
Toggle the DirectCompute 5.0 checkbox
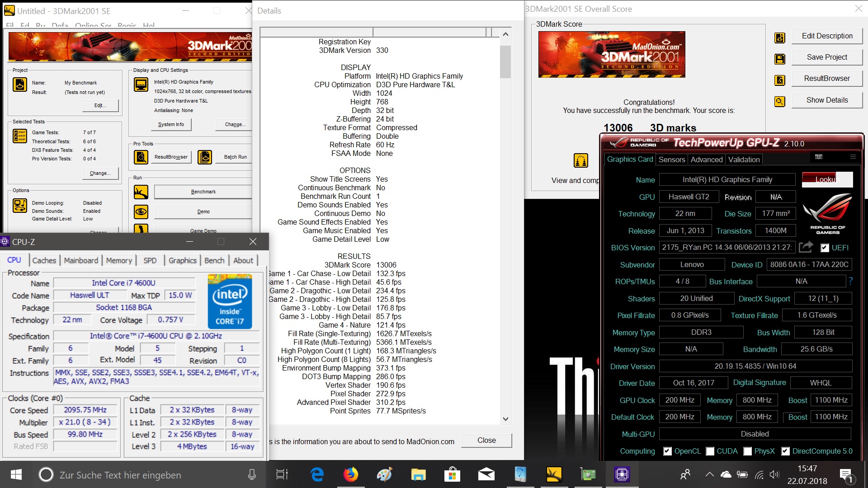point(785,451)
